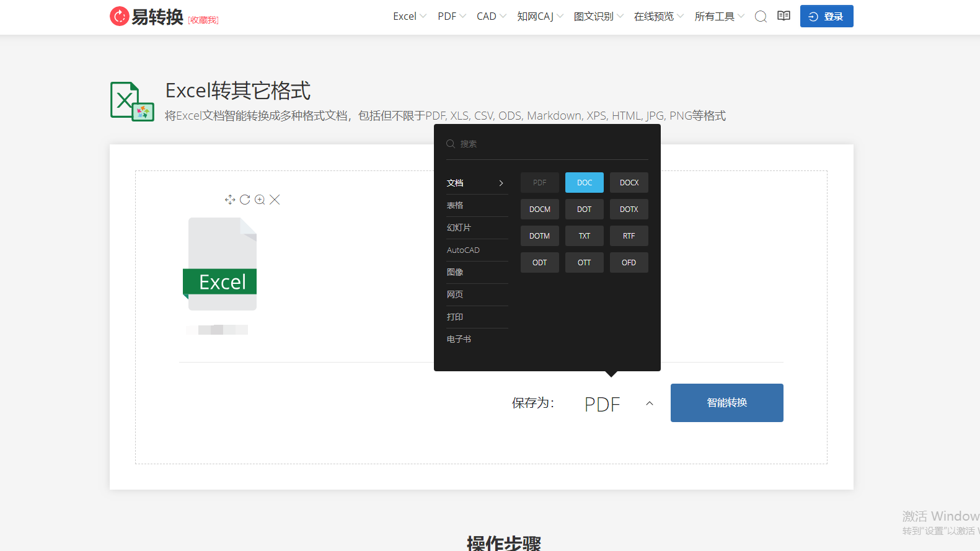Choose the DOC format option
The image size is (980, 551).
pyautogui.click(x=585, y=183)
